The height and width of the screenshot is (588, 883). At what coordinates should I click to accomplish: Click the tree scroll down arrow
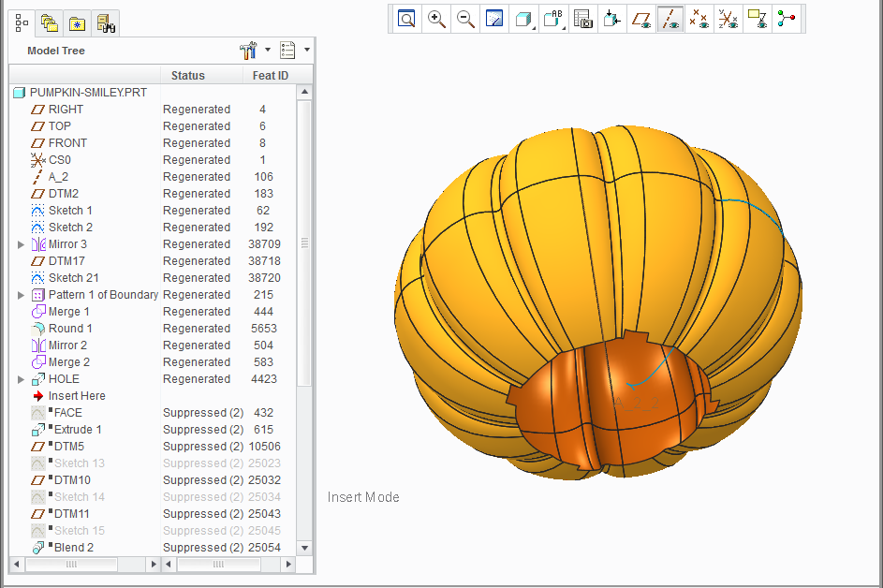click(x=304, y=548)
